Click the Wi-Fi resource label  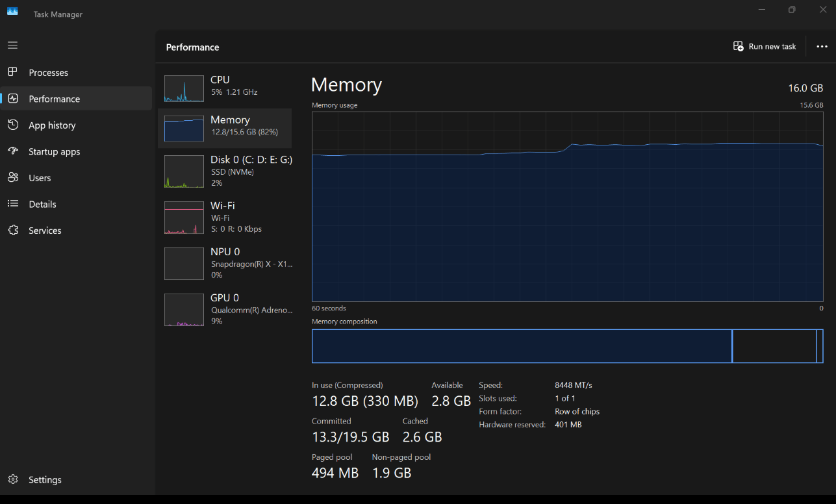(223, 206)
